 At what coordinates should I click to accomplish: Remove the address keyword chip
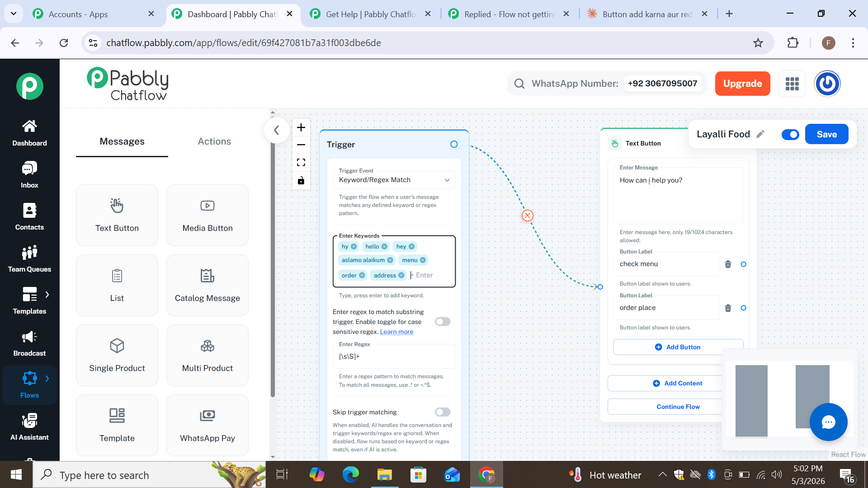pyautogui.click(x=401, y=275)
